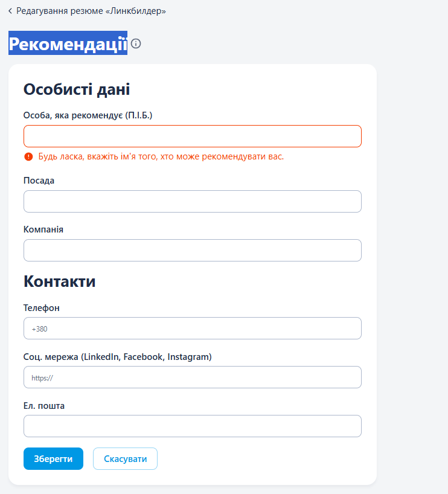The height and width of the screenshot is (494, 448).
Task: Focus the Телефон field with +380 placeholder
Action: [192, 329]
